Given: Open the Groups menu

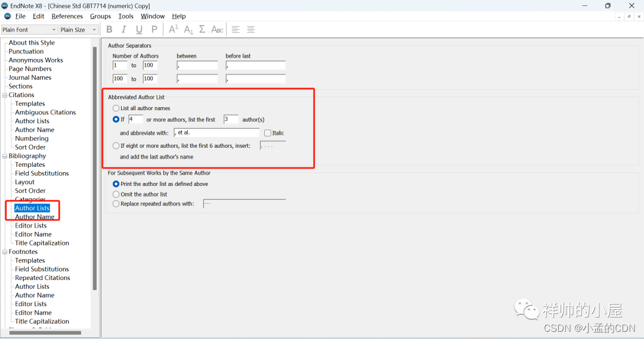Looking at the screenshot, I should [100, 16].
